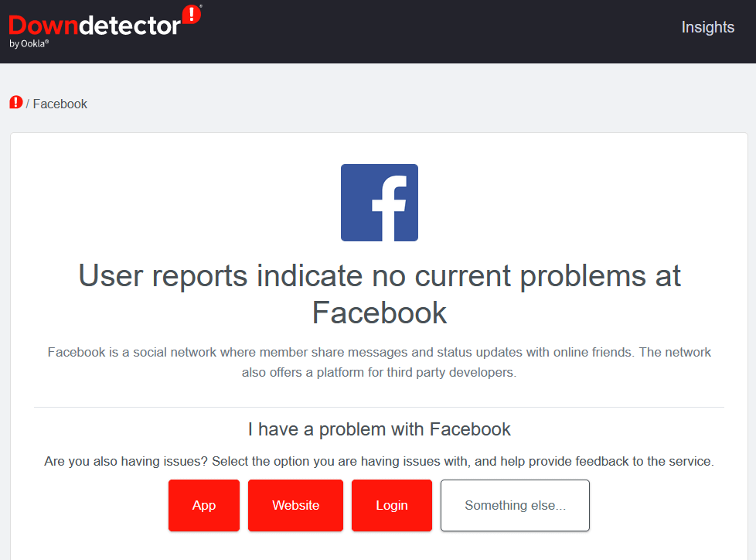Report a Login problem

[x=392, y=506]
